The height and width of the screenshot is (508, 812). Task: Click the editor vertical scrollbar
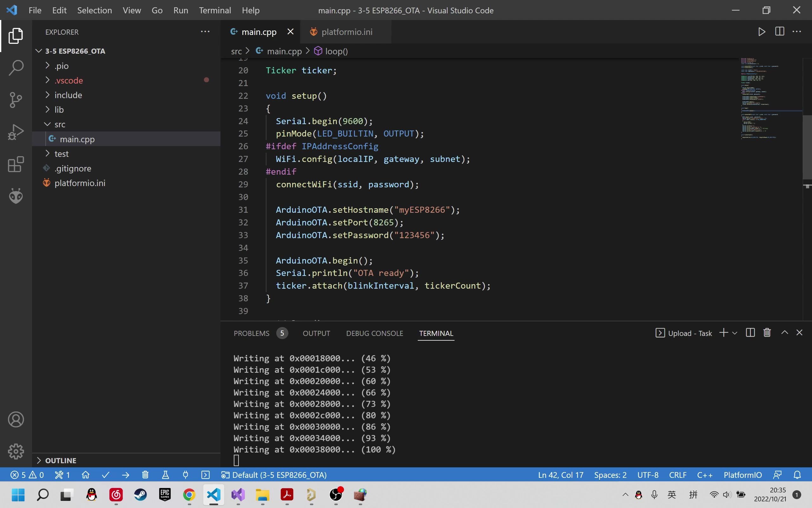(x=807, y=147)
